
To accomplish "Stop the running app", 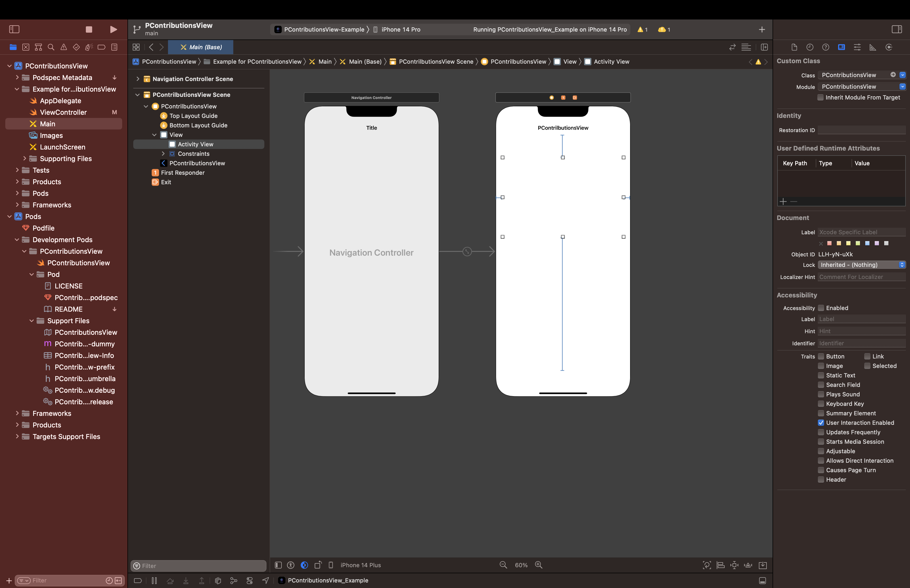I will 89,29.
